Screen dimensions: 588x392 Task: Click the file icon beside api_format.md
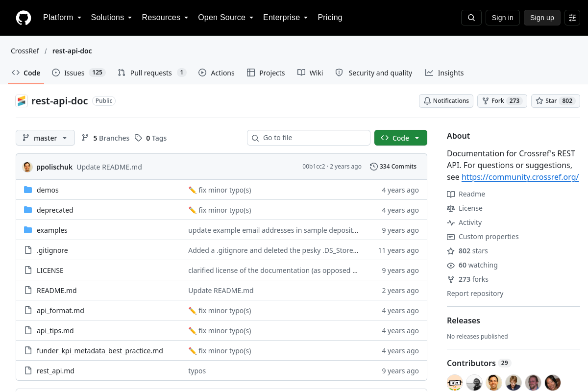click(x=28, y=310)
